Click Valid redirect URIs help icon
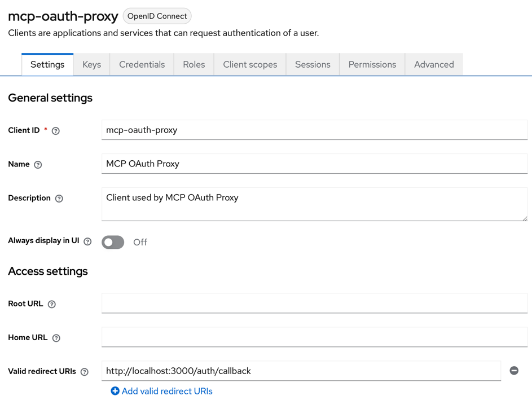 pyautogui.click(x=85, y=372)
